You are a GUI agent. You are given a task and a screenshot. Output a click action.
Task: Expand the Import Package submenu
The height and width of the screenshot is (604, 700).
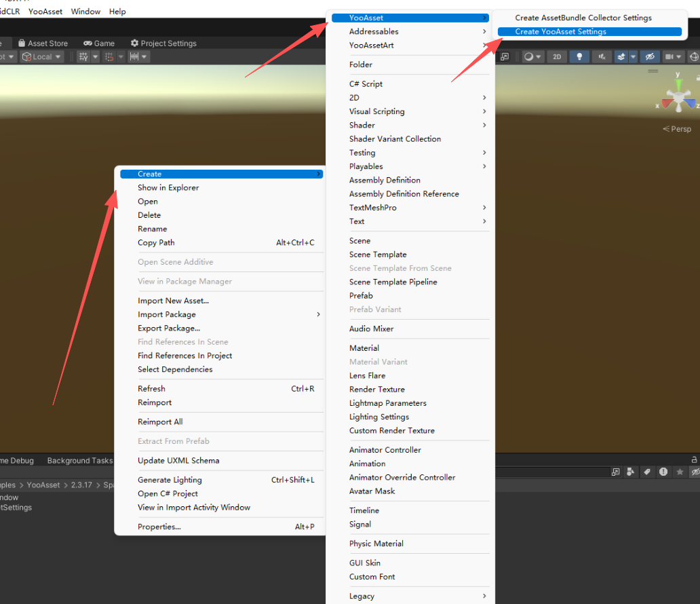pyautogui.click(x=221, y=314)
